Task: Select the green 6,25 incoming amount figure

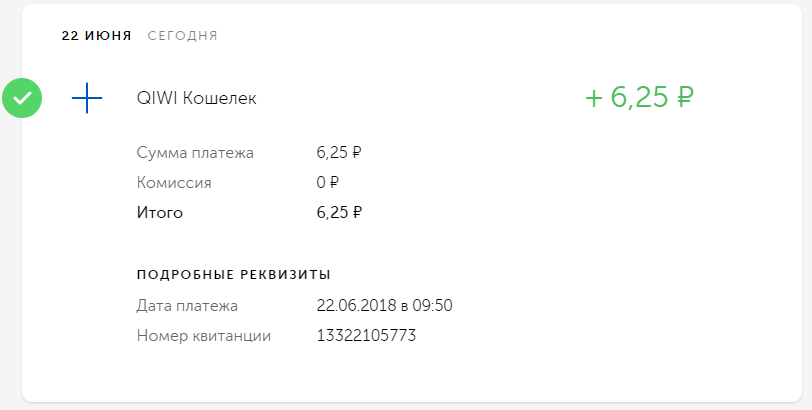Action: coord(639,98)
